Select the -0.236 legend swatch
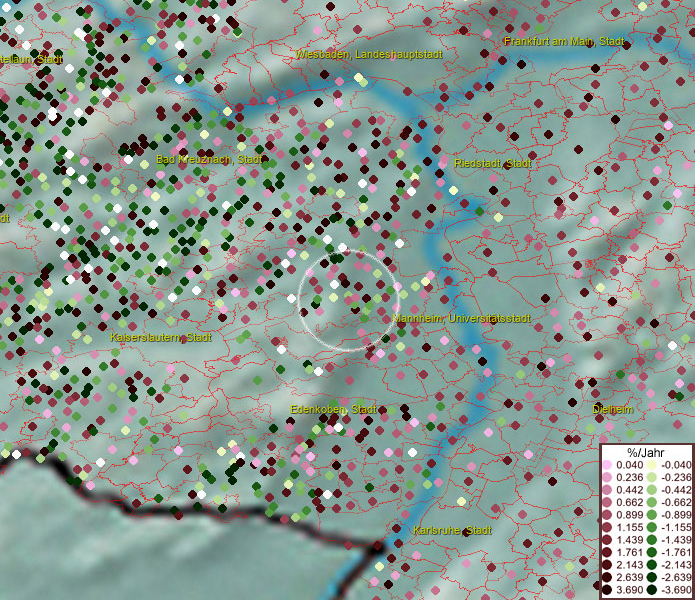695x600 pixels. coord(652,477)
